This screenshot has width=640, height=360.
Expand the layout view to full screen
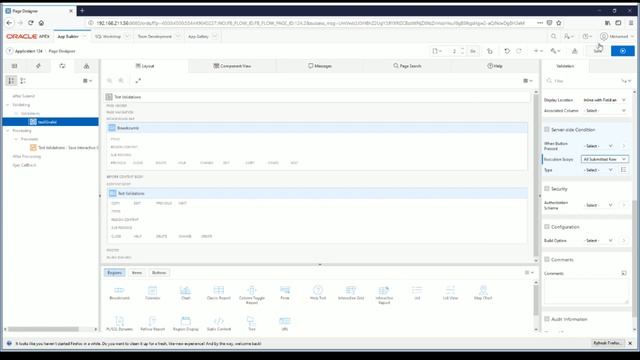click(138, 81)
